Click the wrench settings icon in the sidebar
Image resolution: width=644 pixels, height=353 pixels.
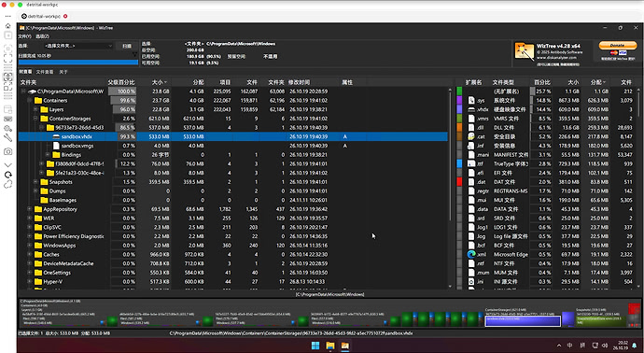pyautogui.click(x=7, y=138)
